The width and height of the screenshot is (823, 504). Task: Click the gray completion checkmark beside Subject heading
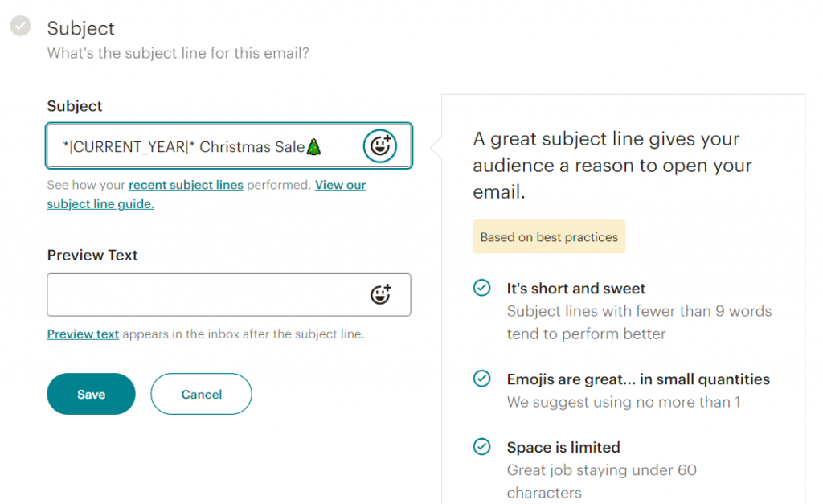click(20, 26)
